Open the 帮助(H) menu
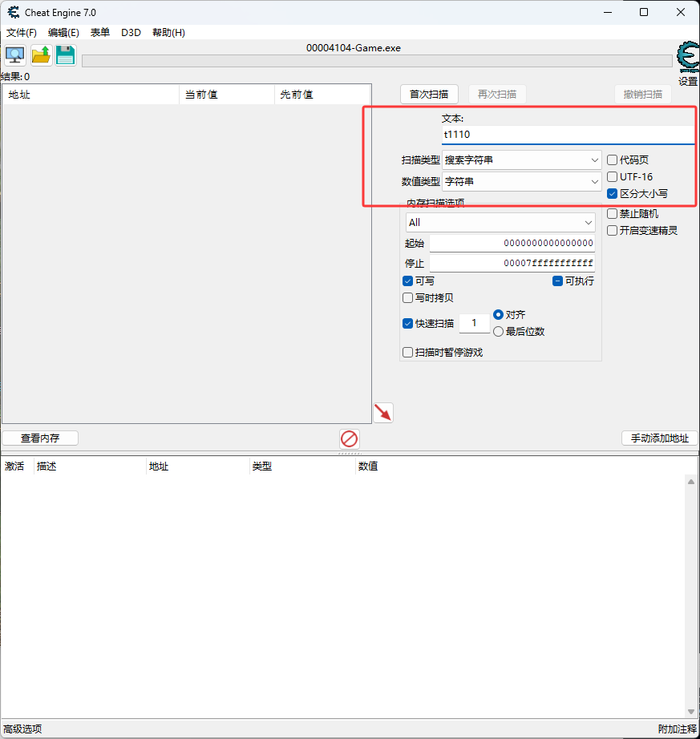Image resolution: width=700 pixels, height=739 pixels. (168, 33)
